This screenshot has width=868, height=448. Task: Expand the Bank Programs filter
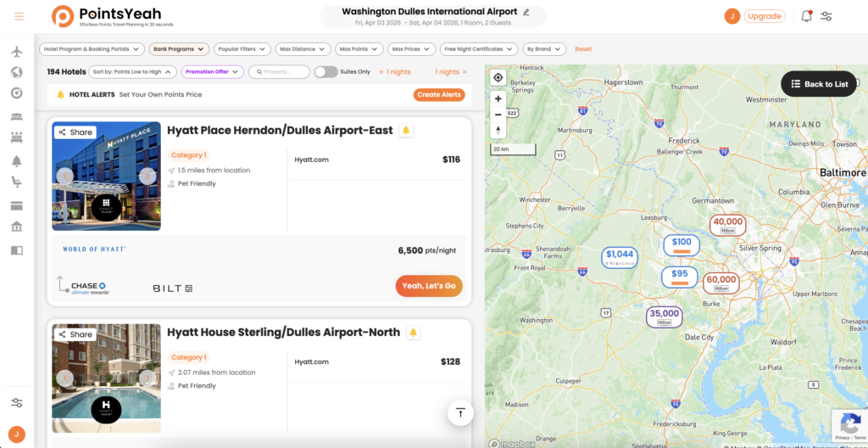tap(179, 49)
